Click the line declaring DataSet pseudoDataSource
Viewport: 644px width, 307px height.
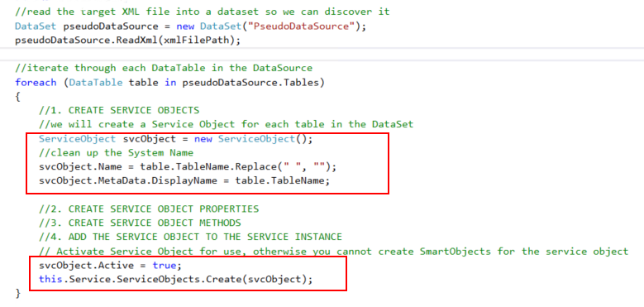pyautogui.click(x=190, y=26)
